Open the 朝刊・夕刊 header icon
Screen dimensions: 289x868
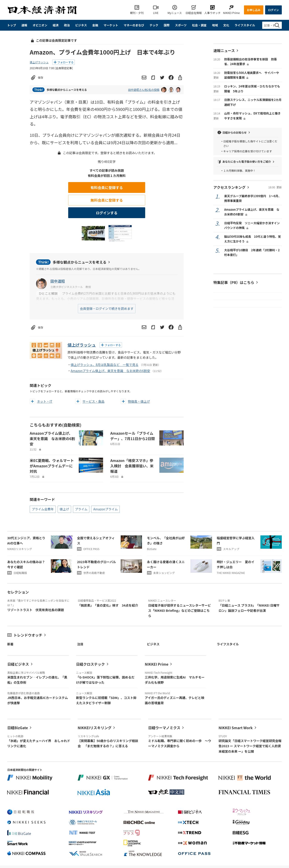coord(137,7)
